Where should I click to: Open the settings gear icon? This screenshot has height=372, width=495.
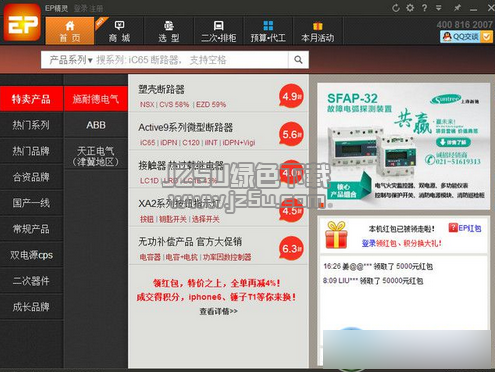410,8
